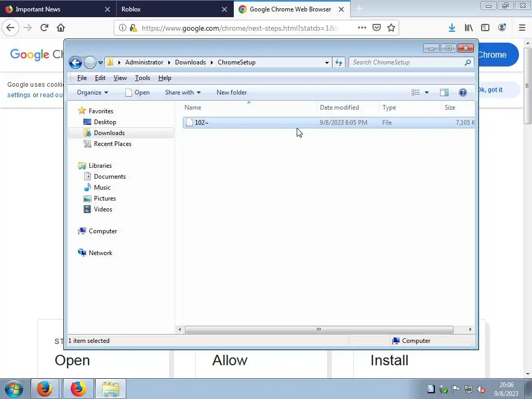Reload the page in Firefox
The image size is (532, 399).
[x=44, y=28]
